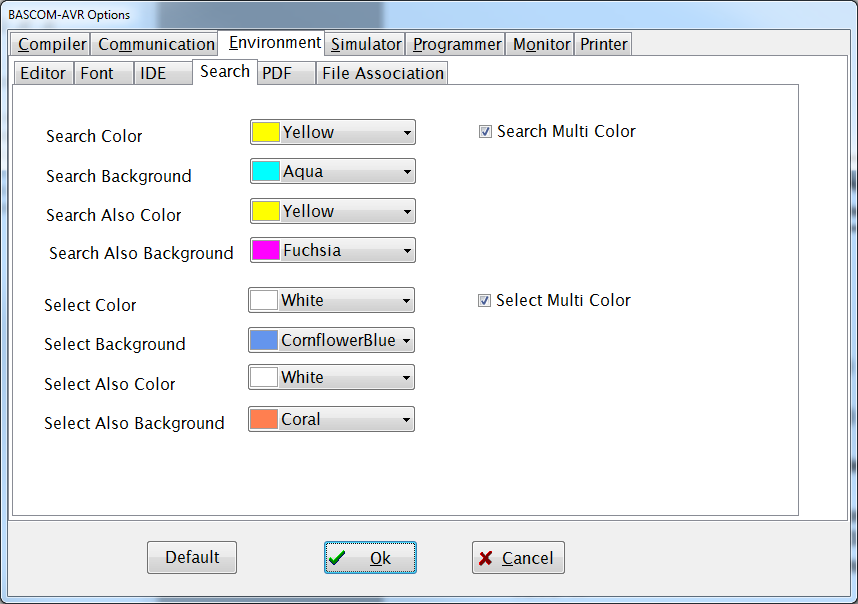Click the coral Select Also Background swatch

pyautogui.click(x=264, y=420)
